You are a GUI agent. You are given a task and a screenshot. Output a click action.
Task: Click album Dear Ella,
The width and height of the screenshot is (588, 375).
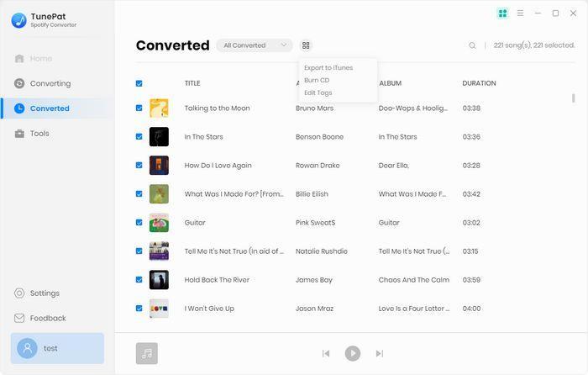(394, 165)
